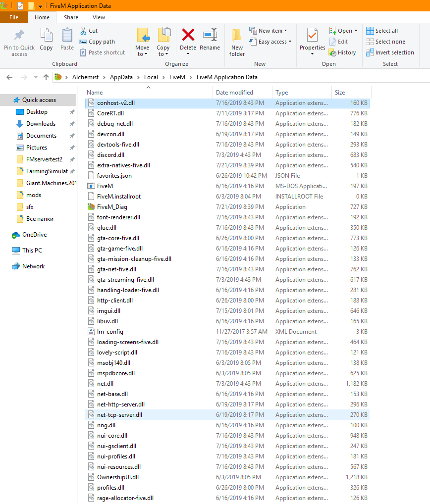Open file History in ribbon
Image resolution: width=430 pixels, height=504 pixels.
point(342,52)
